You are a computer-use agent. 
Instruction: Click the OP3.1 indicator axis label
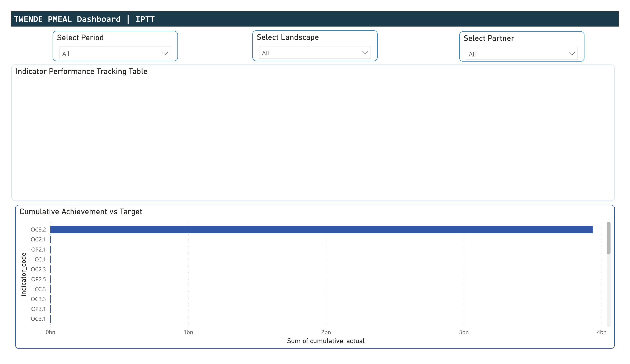(x=38, y=309)
